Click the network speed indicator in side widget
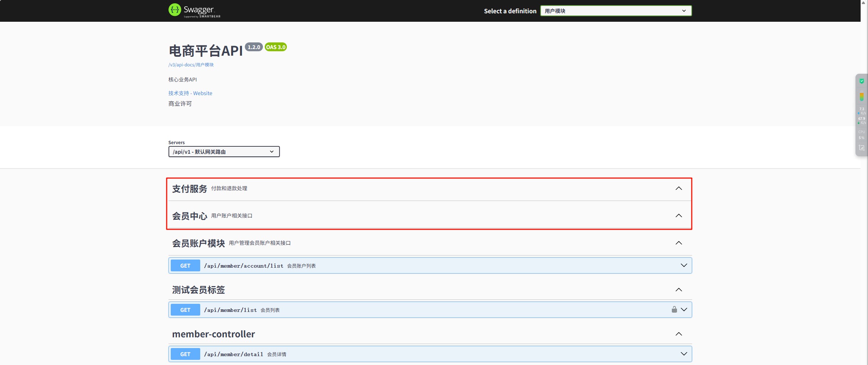Screen dimensions: 868x365 click(x=862, y=116)
